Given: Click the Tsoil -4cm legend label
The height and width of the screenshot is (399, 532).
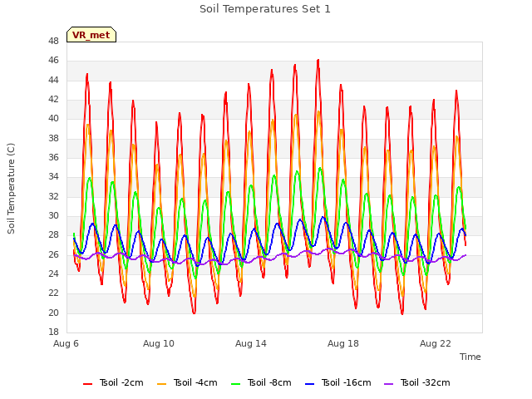Looking at the screenshot, I should click(x=195, y=382).
